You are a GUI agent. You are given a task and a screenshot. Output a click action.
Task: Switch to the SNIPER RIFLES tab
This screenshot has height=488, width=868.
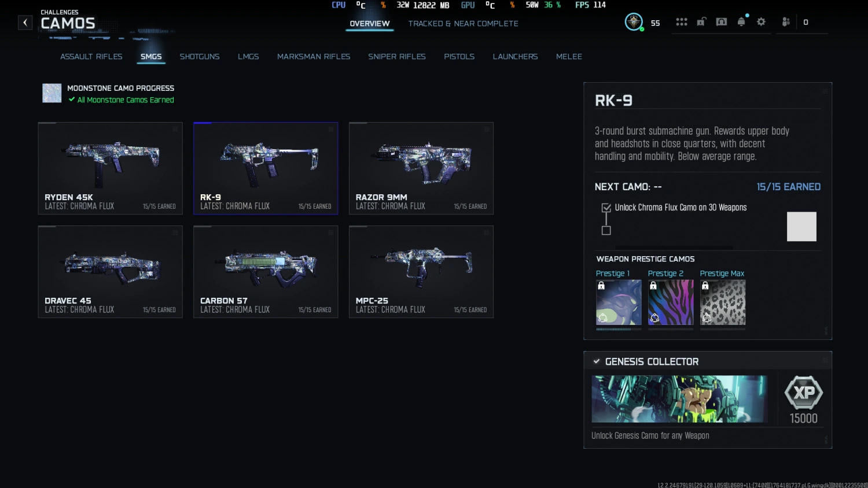(397, 56)
